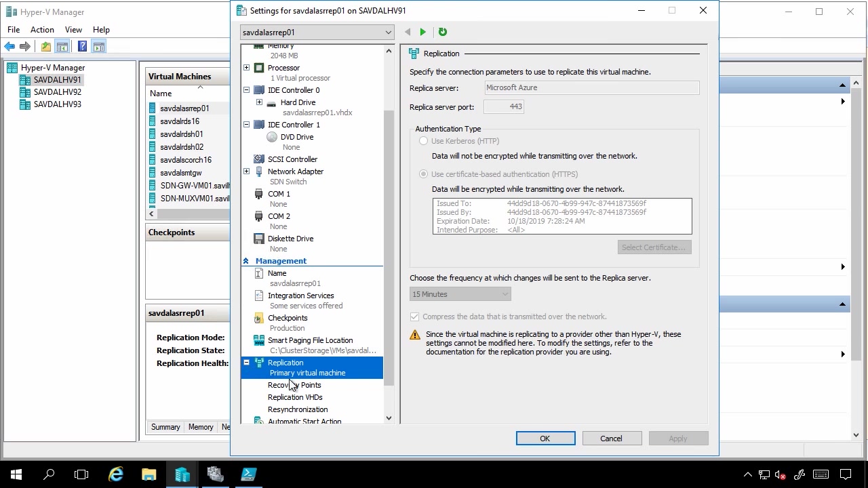
Task: Click the Help question mark toolbar icon
Action: (82, 47)
